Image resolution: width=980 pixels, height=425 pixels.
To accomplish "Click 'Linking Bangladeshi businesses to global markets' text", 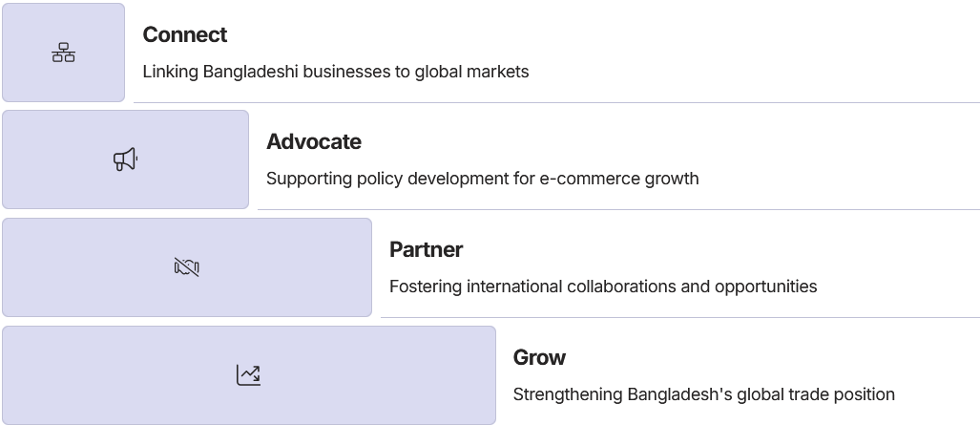I will tap(336, 72).
